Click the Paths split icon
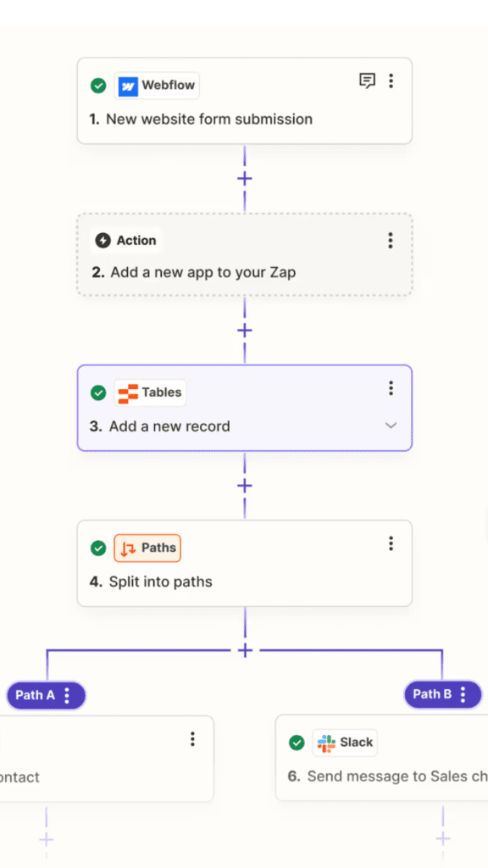Viewport: 488px width, 868px height. pyautogui.click(x=128, y=548)
